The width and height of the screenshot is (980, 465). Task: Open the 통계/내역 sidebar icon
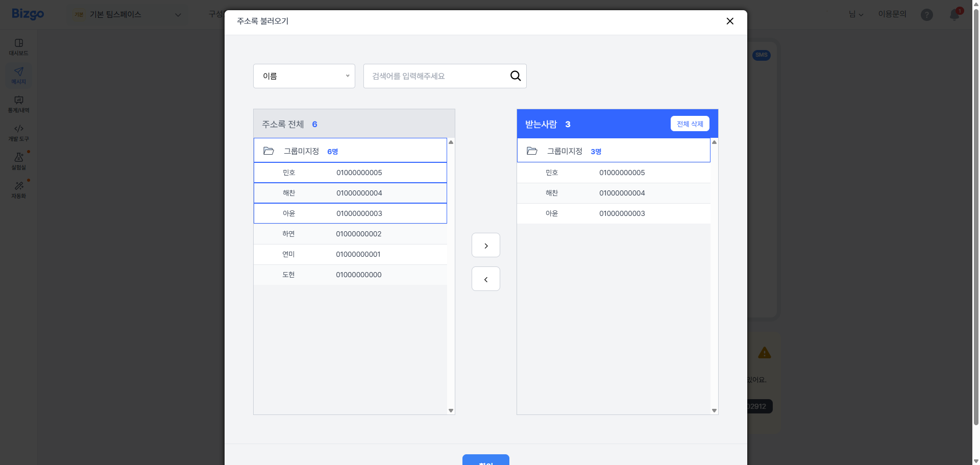click(19, 104)
